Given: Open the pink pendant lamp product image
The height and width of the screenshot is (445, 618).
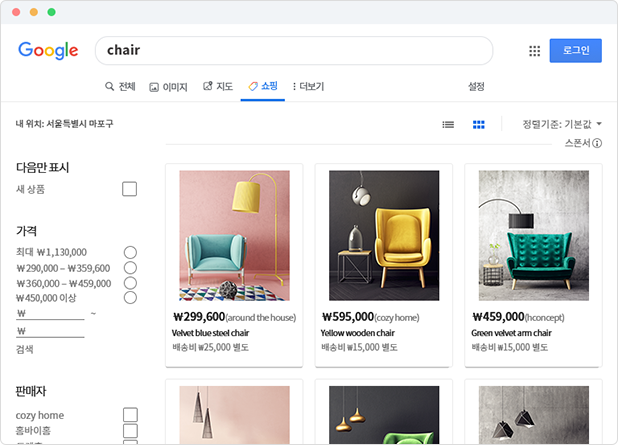Looking at the screenshot, I should (235, 415).
